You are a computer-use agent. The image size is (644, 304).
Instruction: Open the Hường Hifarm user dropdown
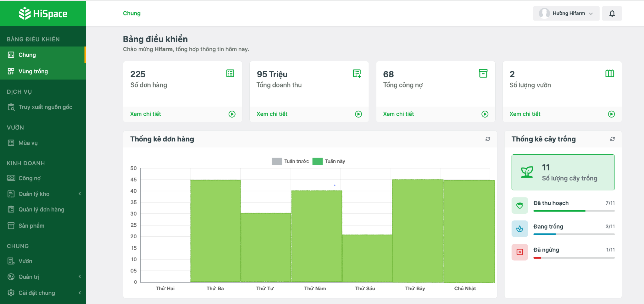pyautogui.click(x=566, y=14)
